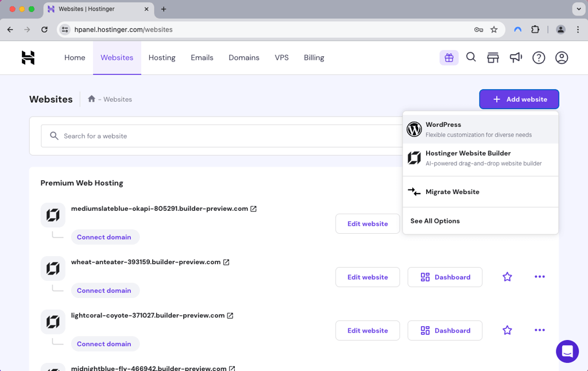Click lightcoral-coyote-371027.builder-preview.com name
The width and height of the screenshot is (588, 371).
tap(148, 315)
